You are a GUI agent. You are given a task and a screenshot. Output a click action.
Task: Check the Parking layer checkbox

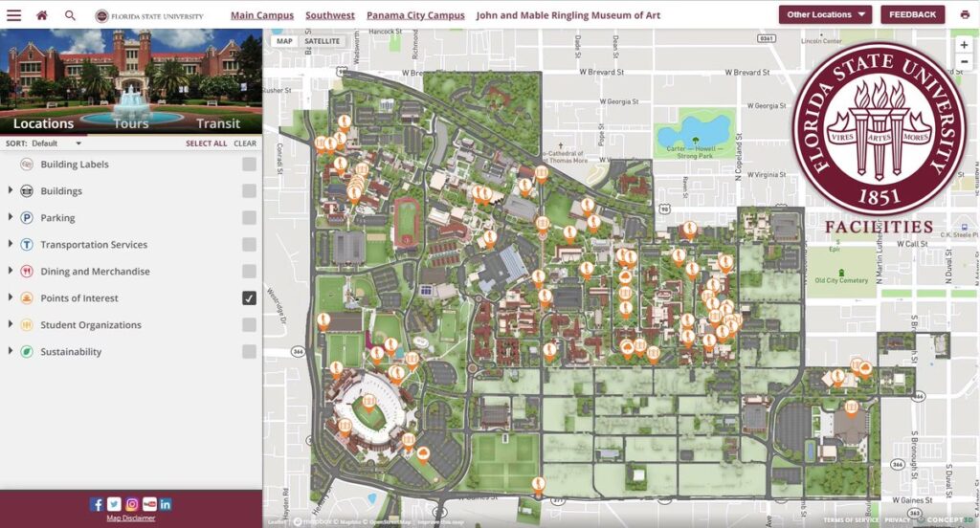click(x=249, y=218)
